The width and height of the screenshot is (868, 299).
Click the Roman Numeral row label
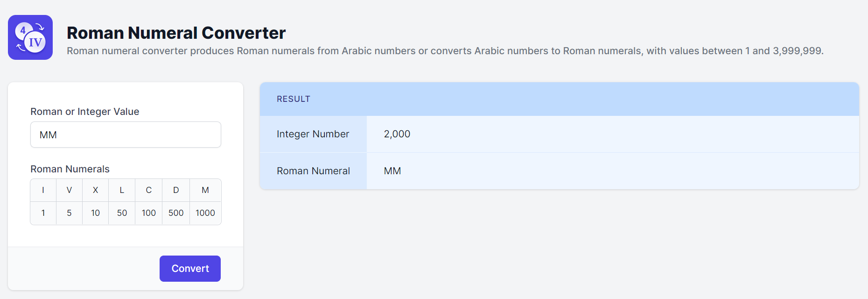tap(313, 171)
